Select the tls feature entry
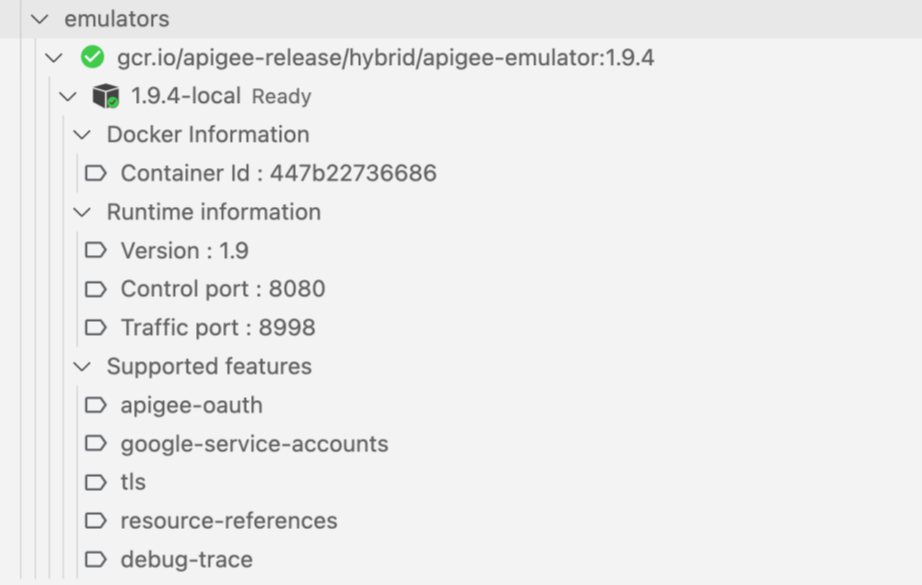The height and width of the screenshot is (585, 922). [x=133, y=482]
